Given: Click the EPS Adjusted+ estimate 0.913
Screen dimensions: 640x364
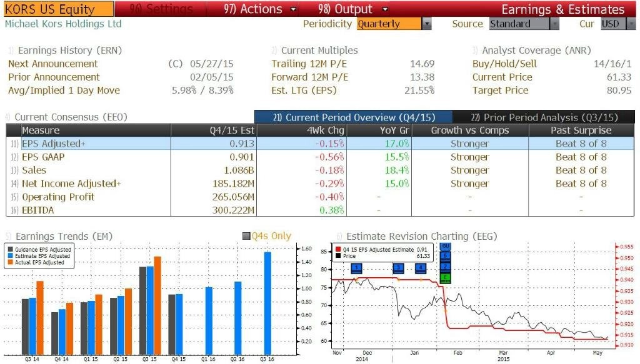Looking at the screenshot, I should coord(242,144).
